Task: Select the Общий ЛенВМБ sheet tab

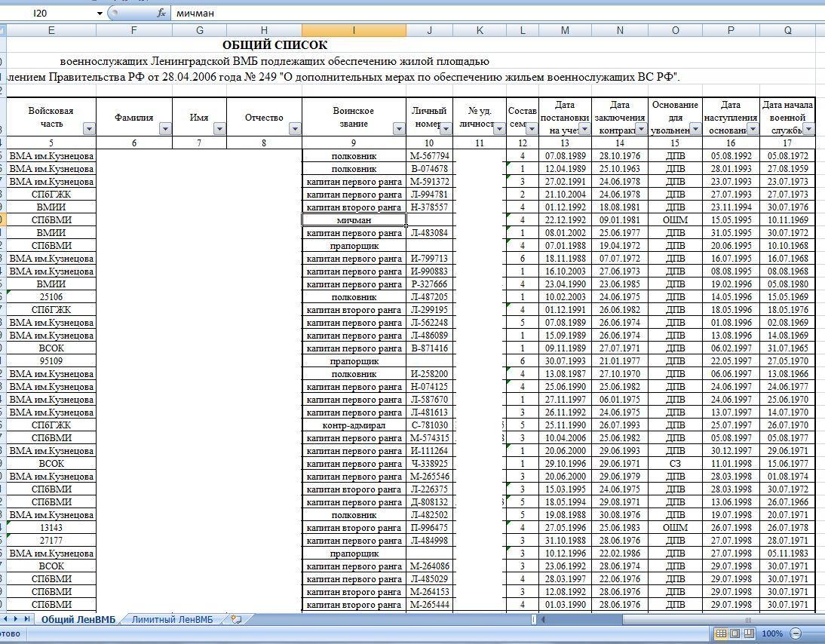Action: [78, 619]
